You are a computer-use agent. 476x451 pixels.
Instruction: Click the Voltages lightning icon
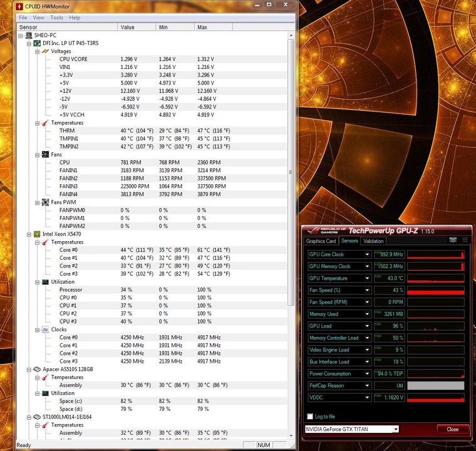click(x=45, y=51)
